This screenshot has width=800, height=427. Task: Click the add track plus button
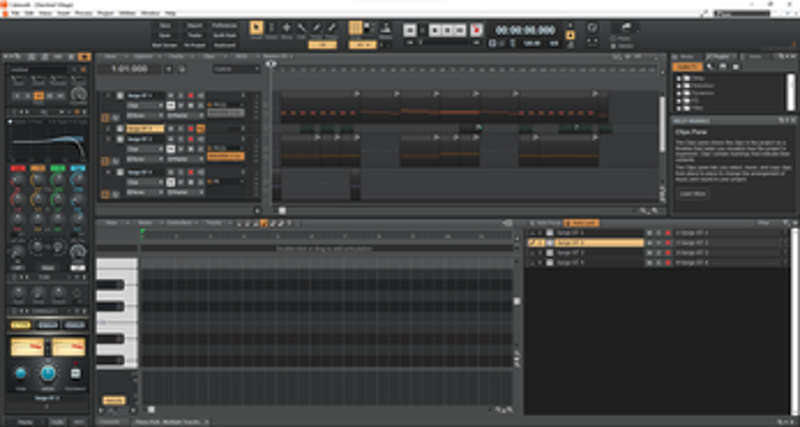(x=168, y=69)
